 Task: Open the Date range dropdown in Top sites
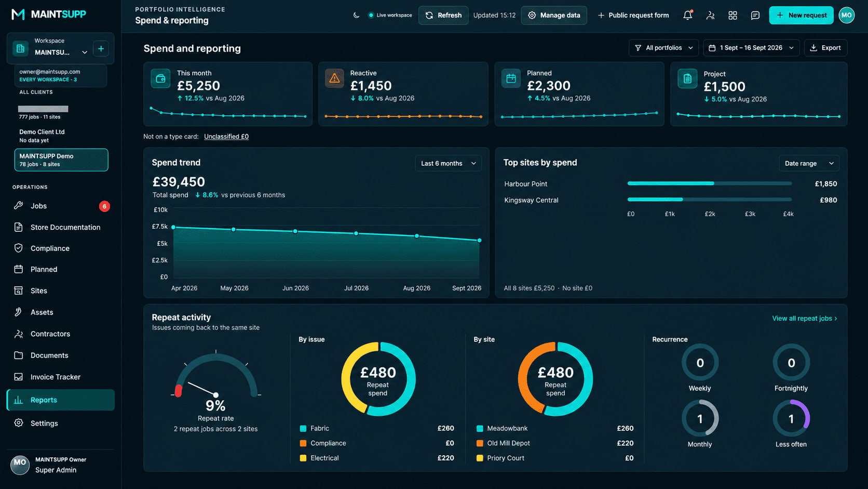click(809, 163)
